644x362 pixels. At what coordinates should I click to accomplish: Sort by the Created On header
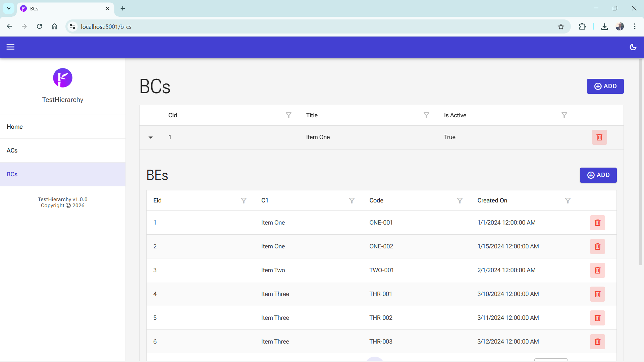(492, 200)
